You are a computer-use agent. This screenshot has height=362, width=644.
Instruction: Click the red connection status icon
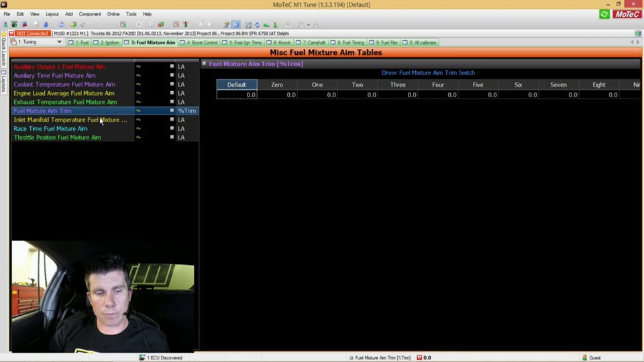click(x=11, y=34)
